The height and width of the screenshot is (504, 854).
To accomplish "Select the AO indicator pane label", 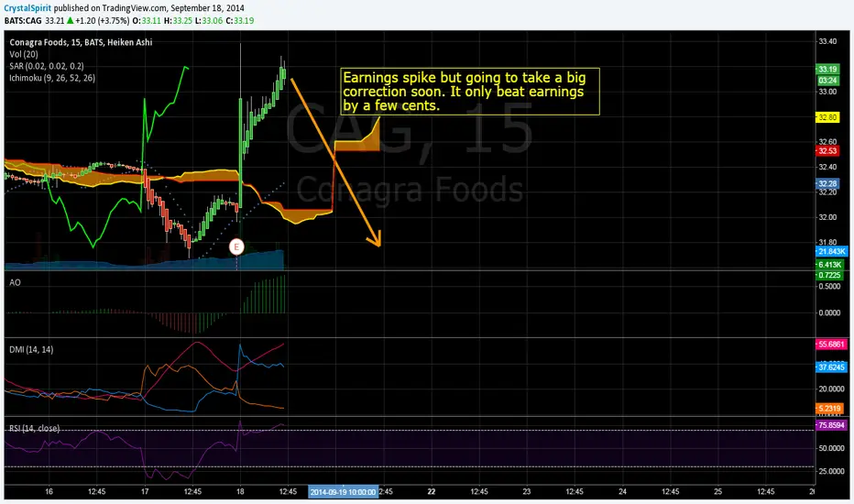I will pyautogui.click(x=15, y=283).
